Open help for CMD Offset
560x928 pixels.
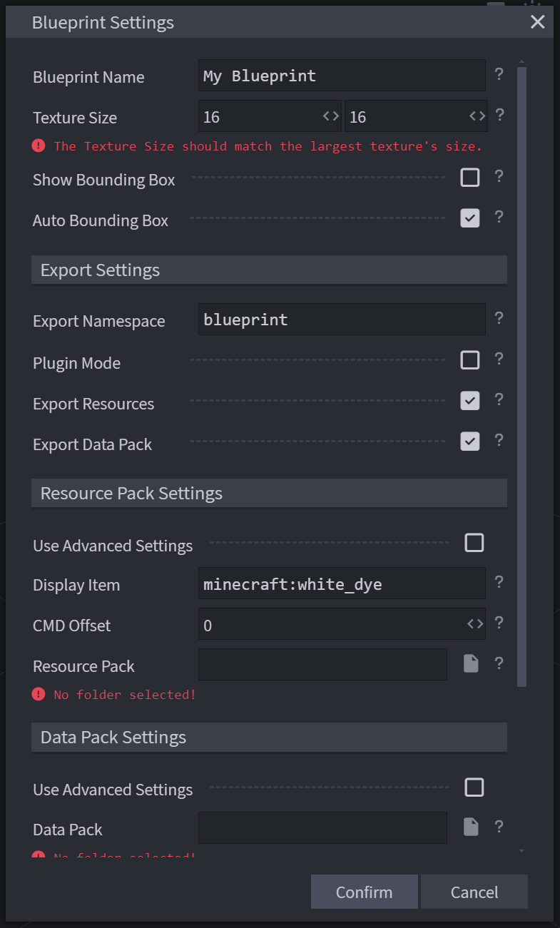pos(499,623)
